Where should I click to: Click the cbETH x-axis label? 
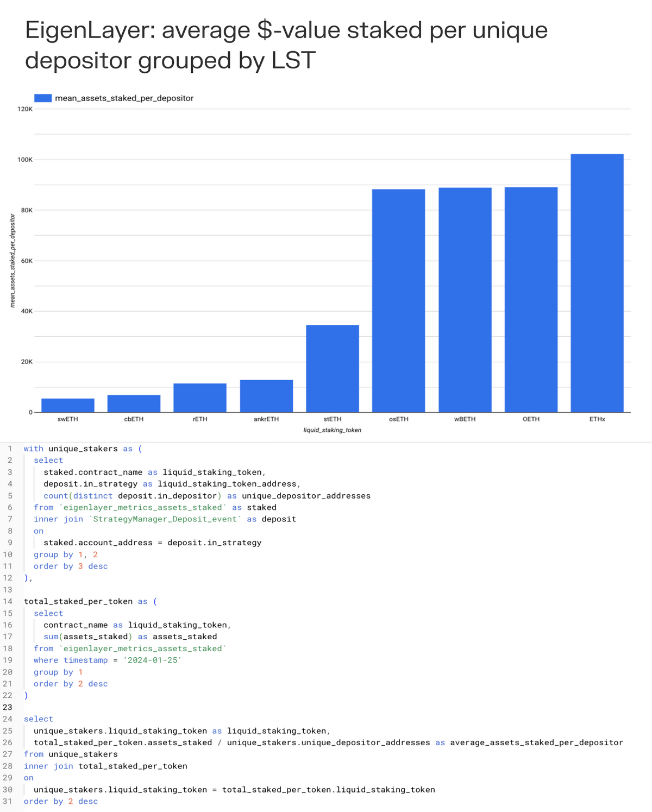pyautogui.click(x=134, y=419)
